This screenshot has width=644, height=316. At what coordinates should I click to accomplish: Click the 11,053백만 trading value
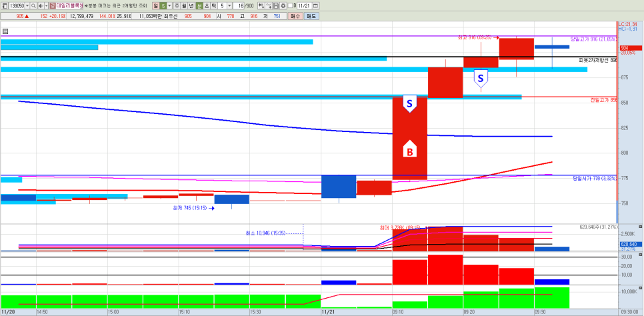coord(150,16)
